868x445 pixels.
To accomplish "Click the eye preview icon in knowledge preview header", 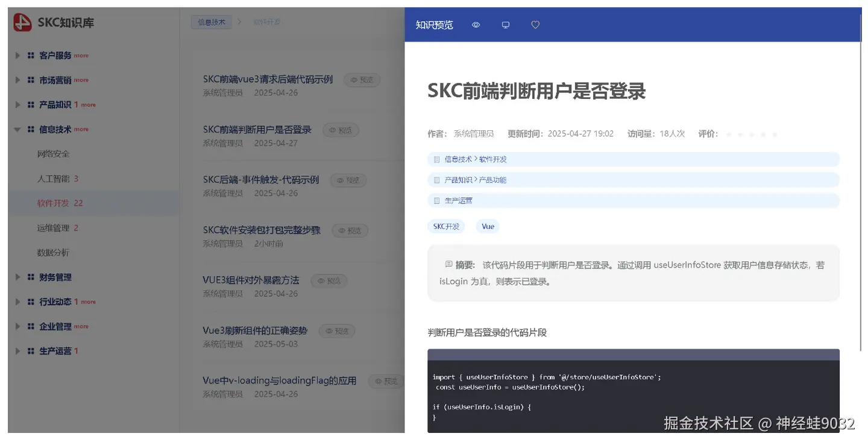I will pos(476,25).
